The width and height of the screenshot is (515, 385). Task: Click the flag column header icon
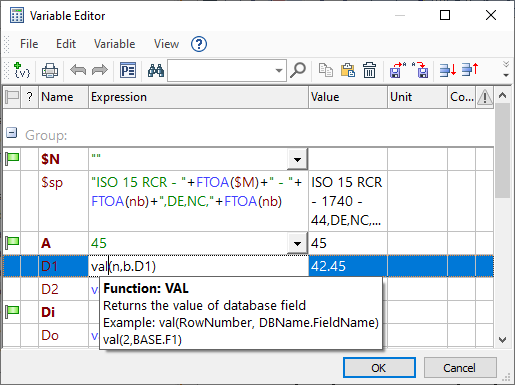coord(12,97)
